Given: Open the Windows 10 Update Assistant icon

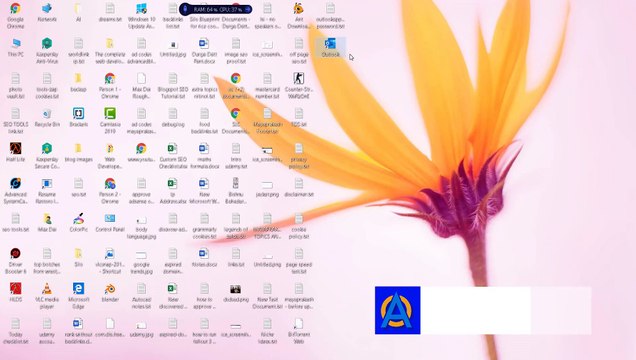Looking at the screenshot, I should tap(142, 15).
